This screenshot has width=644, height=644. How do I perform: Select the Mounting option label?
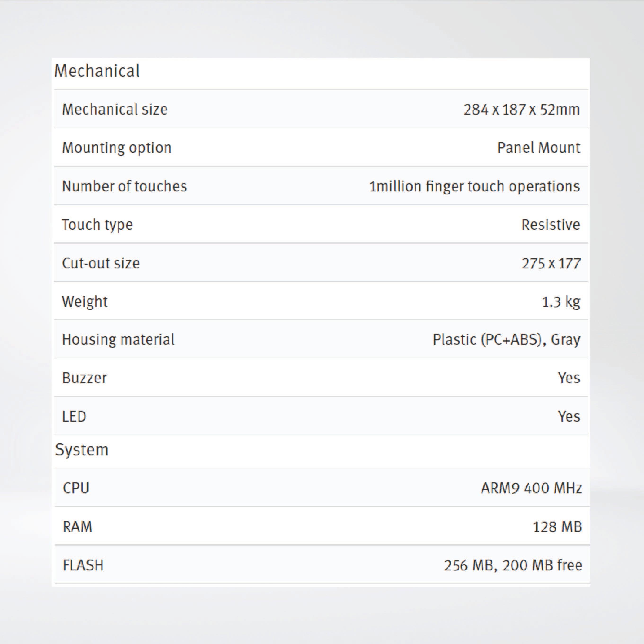117,148
